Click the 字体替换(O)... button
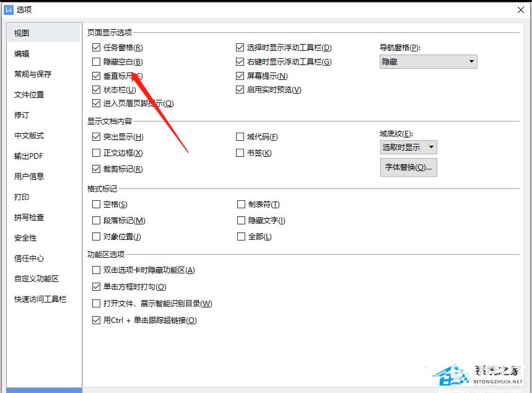The width and height of the screenshot is (532, 393). [409, 167]
